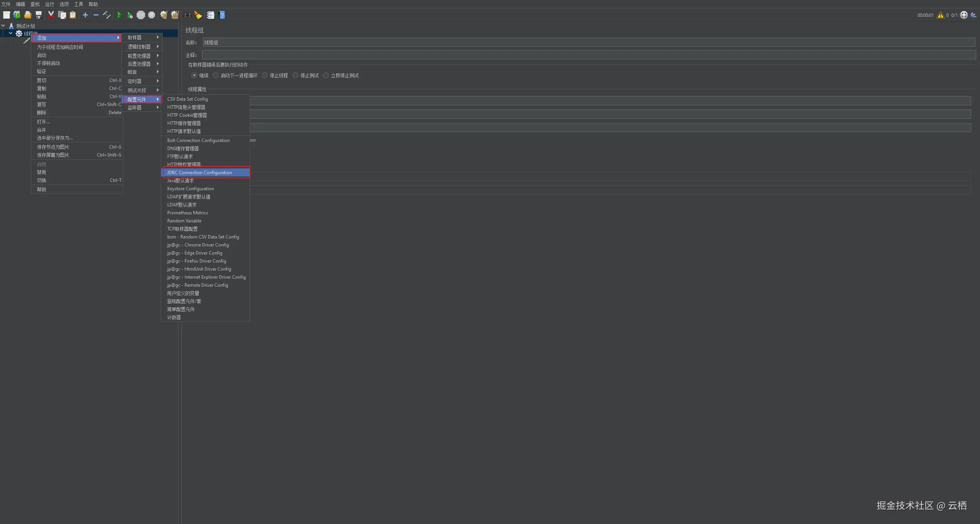Collapse the 测试计划 tree node

pyautogui.click(x=3, y=26)
